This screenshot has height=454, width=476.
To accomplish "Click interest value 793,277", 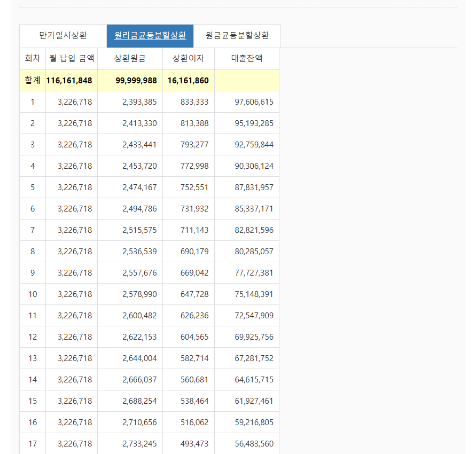I will click(194, 145).
